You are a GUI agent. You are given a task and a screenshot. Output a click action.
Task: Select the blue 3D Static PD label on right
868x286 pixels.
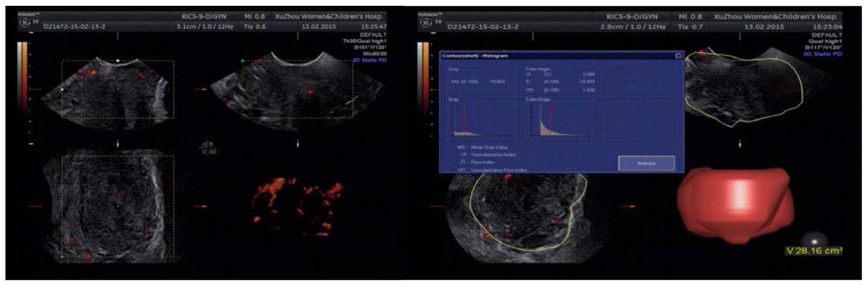pos(822,54)
